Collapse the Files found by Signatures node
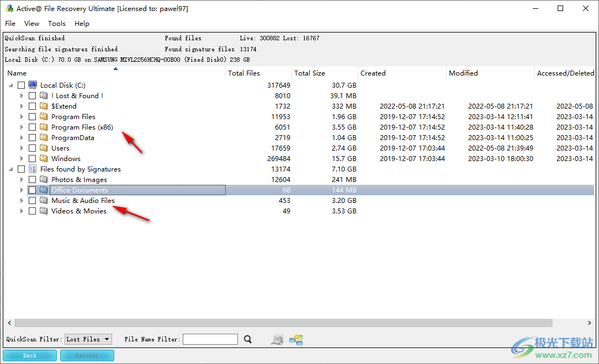 pos(10,169)
